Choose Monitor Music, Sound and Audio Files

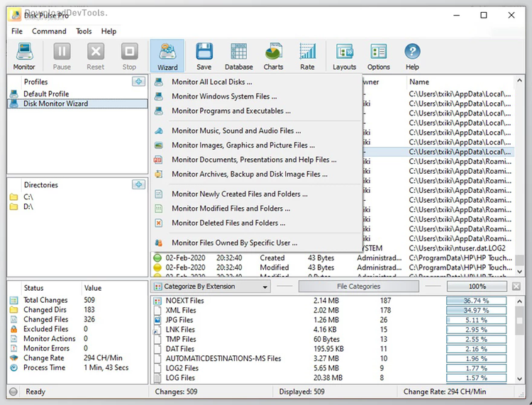coord(256,131)
